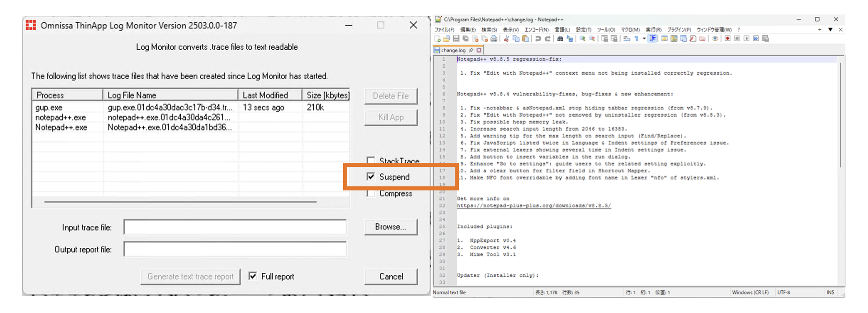Enable the Compress checkbox
This screenshot has width=868, height=313.
click(x=371, y=194)
